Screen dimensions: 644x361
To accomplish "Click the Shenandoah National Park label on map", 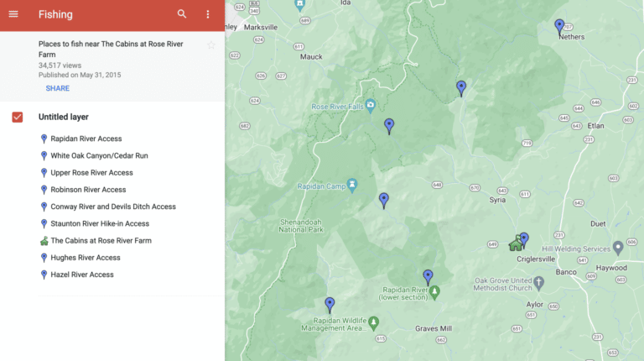I will click(301, 226).
